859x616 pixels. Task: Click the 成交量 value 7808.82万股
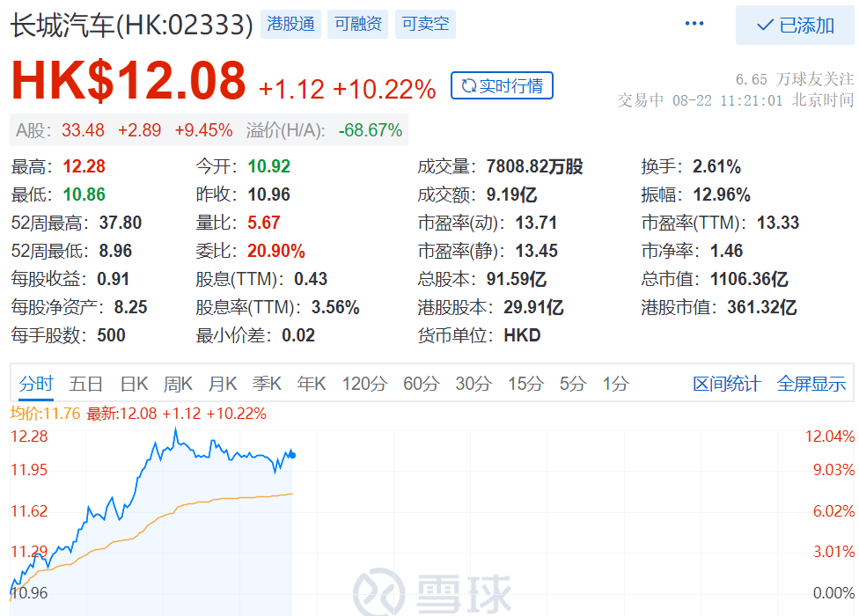[x=534, y=166]
